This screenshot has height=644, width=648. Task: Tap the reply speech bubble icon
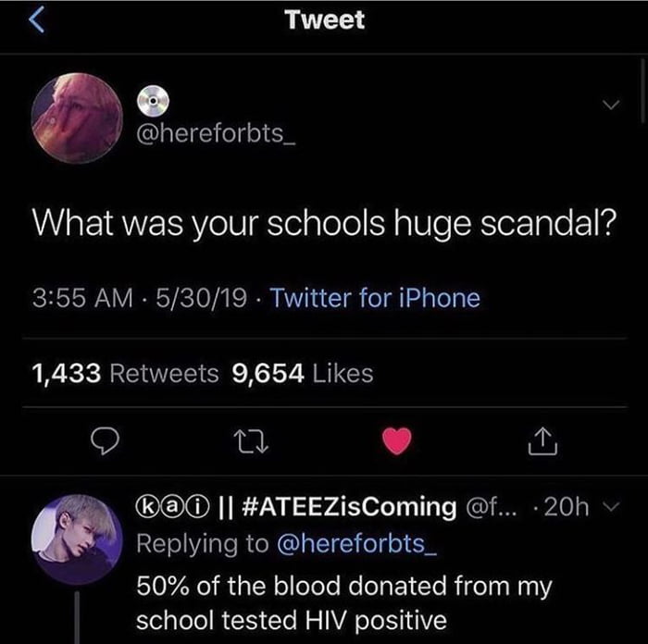(105, 441)
